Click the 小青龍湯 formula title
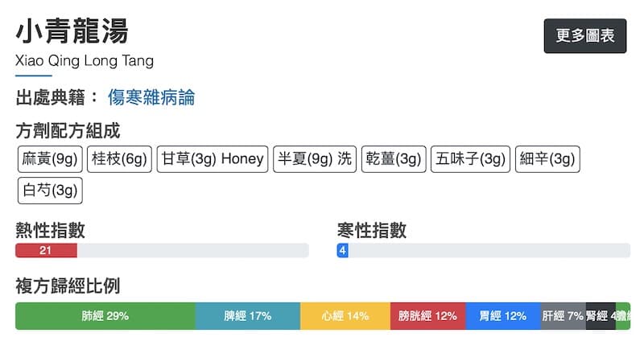Viewport: 644px width, 341px height. point(72,32)
